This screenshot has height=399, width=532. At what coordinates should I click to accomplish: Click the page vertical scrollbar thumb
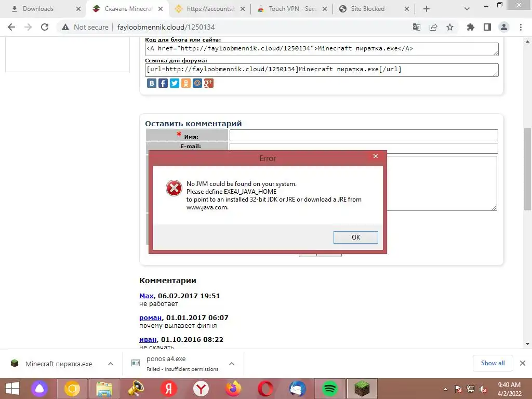point(527,169)
